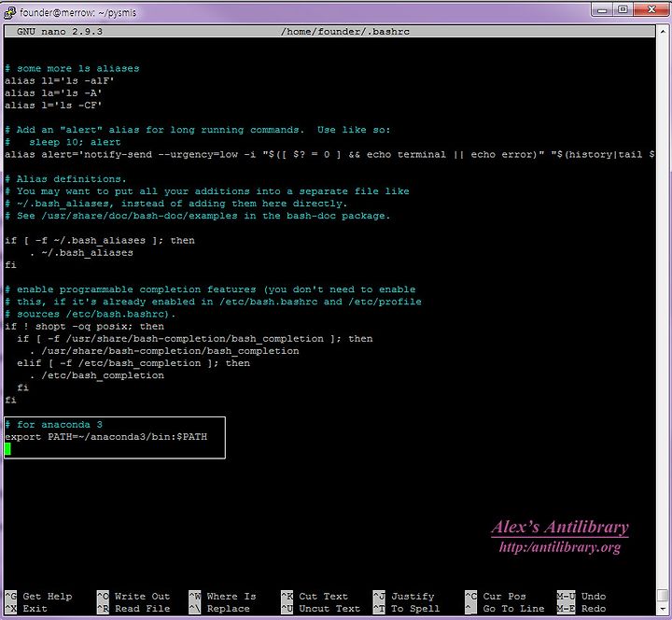Click the 'See /usr/share/doc/bash-doc/examples' comment line
The width and height of the screenshot is (672, 620).
tap(198, 216)
